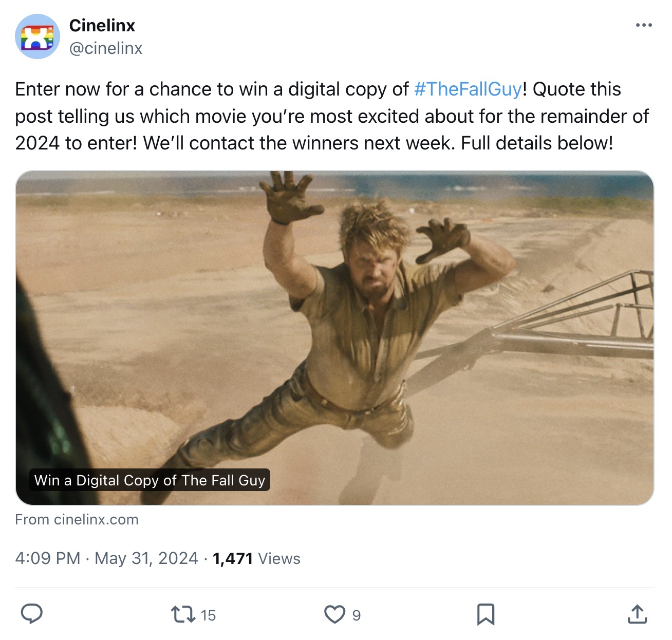Image resolution: width=672 pixels, height=640 pixels.
Task: Click 'Win a Digital Copy of The Fall Guy' caption
Action: pyautogui.click(x=150, y=480)
